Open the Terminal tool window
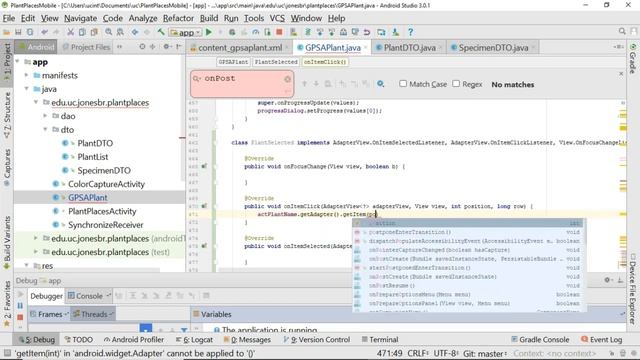640x360 pixels. pos(380,339)
